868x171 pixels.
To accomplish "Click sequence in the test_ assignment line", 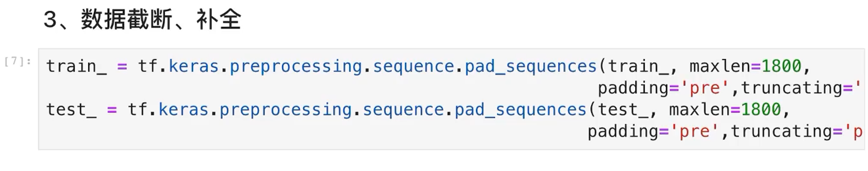I will coord(403,110).
